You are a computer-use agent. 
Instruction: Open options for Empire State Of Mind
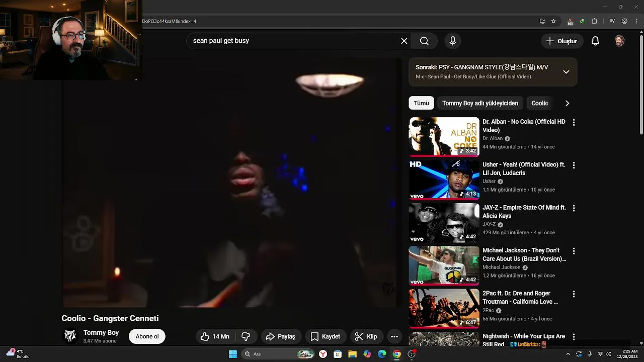click(574, 208)
